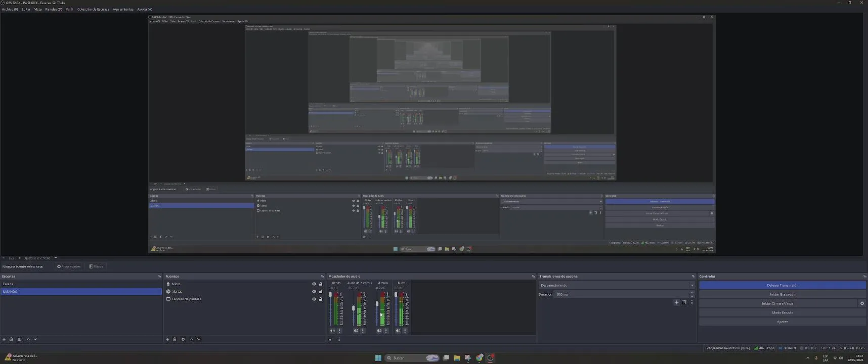This screenshot has height=364, width=868.
Task: Open the Archivo menu
Action: click(x=10, y=9)
